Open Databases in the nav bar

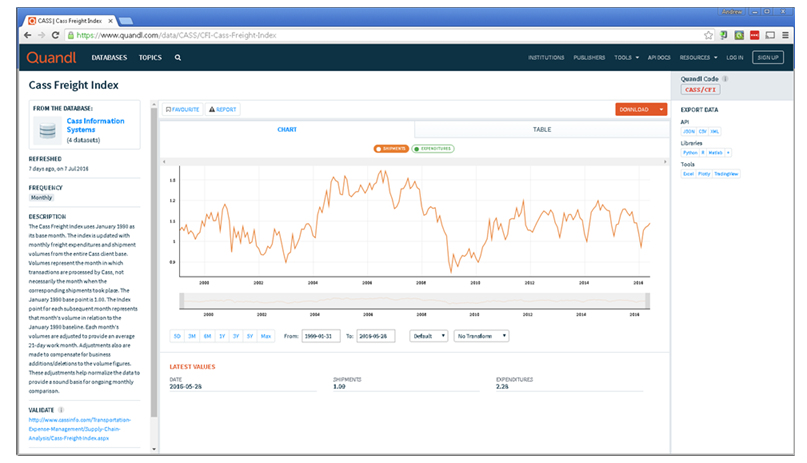109,58
